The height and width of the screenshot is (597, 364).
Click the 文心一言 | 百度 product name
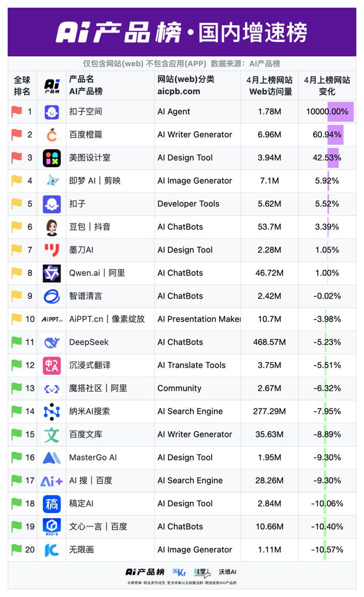pyautogui.click(x=98, y=526)
